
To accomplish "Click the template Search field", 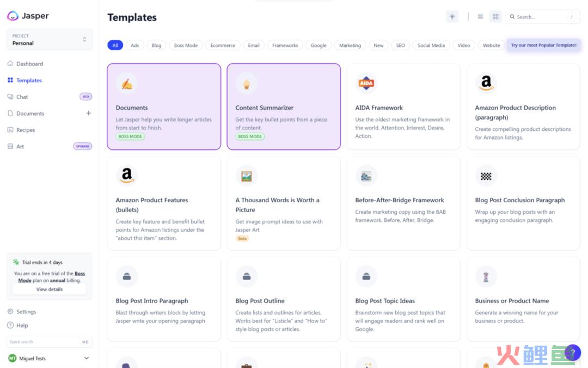I will pyautogui.click(x=543, y=16).
